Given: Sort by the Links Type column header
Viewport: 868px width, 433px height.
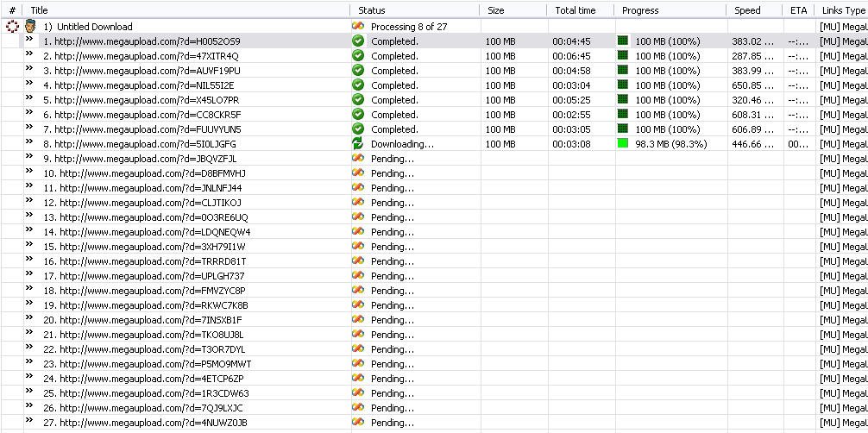Looking at the screenshot, I should pyautogui.click(x=843, y=10).
